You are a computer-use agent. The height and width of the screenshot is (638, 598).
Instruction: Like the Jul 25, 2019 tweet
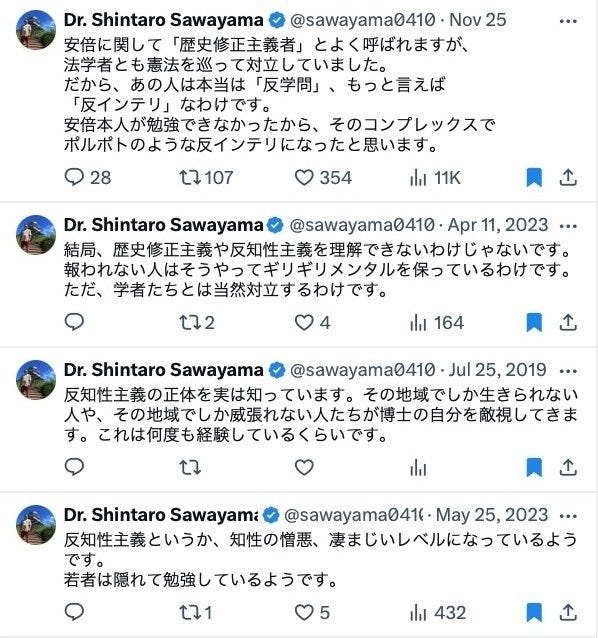[x=304, y=467]
